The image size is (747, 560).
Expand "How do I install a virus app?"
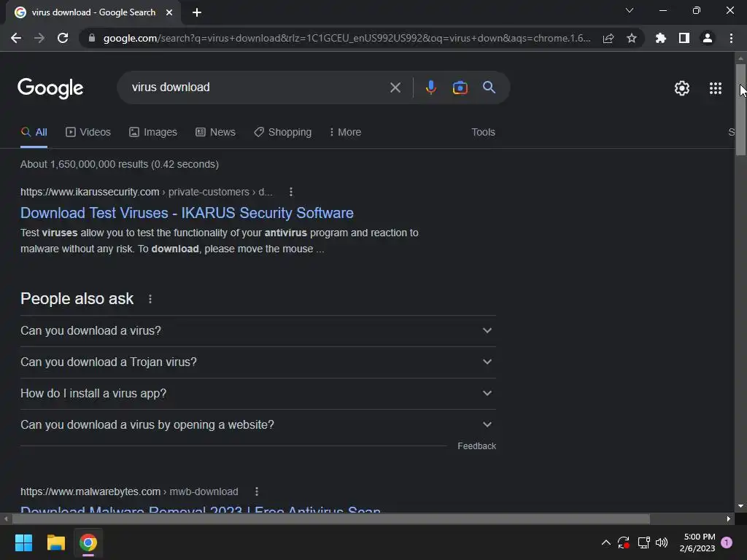pyautogui.click(x=258, y=394)
